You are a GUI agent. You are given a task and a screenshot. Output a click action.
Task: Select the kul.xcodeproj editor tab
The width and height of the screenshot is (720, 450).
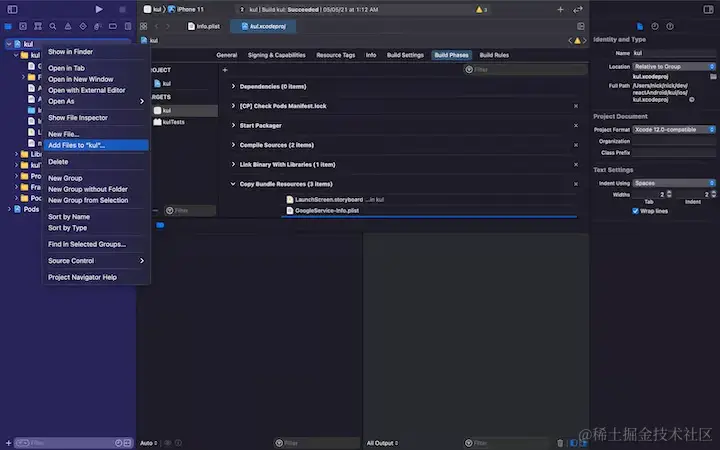264,27
